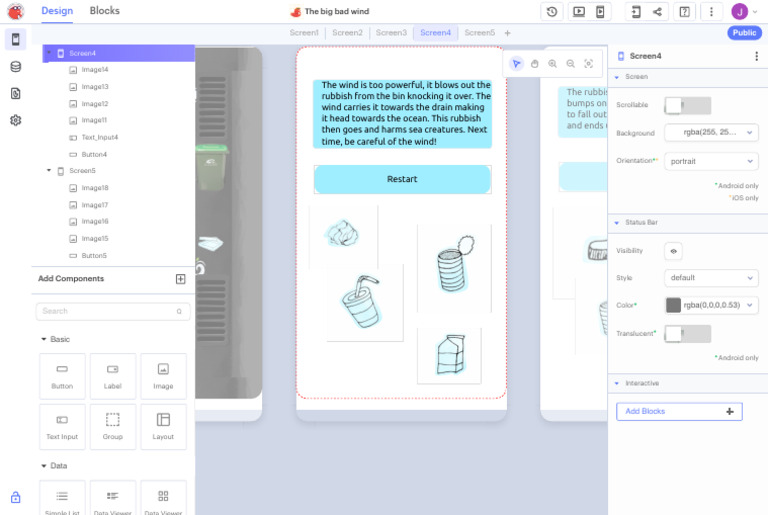
Task: Select the hand pan tool
Action: (x=534, y=64)
